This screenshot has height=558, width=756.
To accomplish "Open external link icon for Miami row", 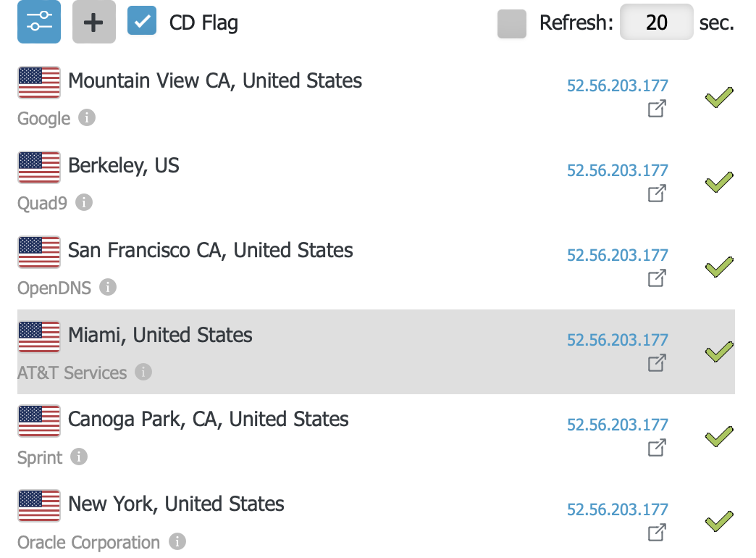I will (x=657, y=364).
